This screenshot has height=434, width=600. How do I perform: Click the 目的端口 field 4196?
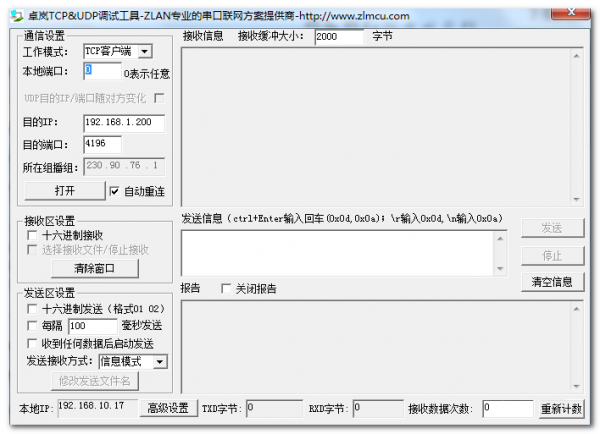[103, 144]
